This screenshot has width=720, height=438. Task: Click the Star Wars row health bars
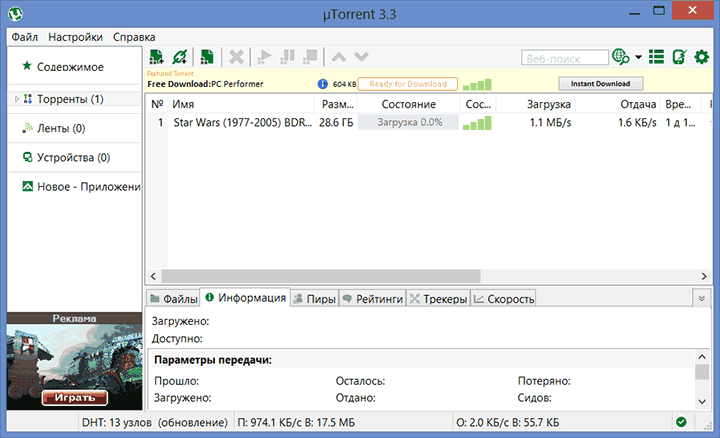tap(477, 123)
